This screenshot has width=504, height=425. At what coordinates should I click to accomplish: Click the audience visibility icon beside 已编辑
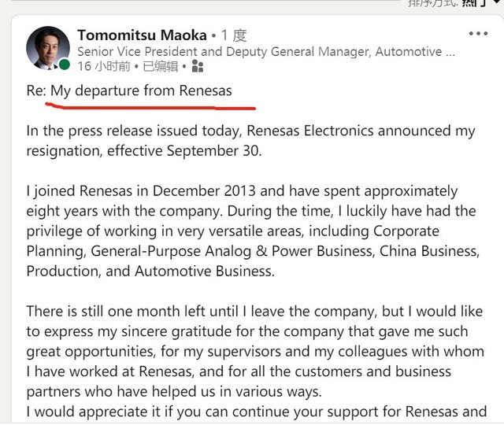click(x=198, y=68)
